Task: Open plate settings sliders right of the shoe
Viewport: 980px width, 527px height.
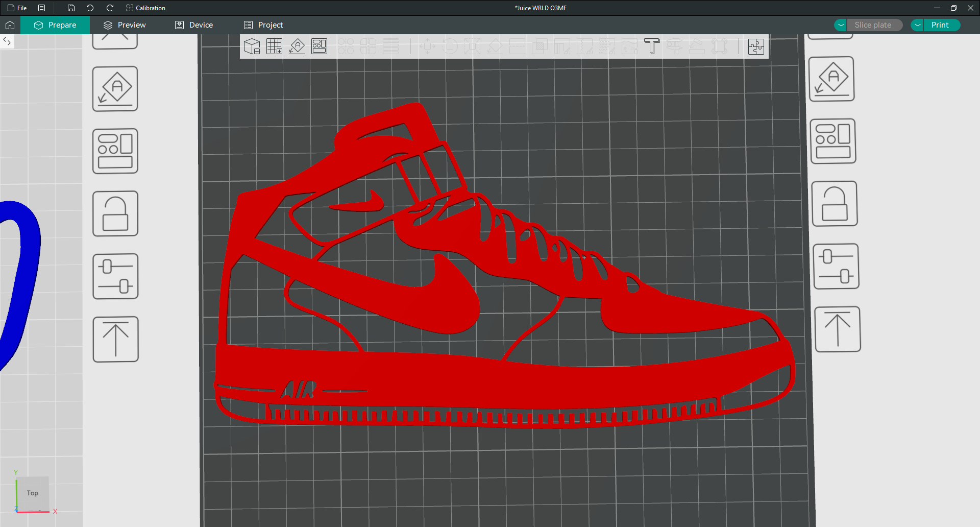Action: 836,267
